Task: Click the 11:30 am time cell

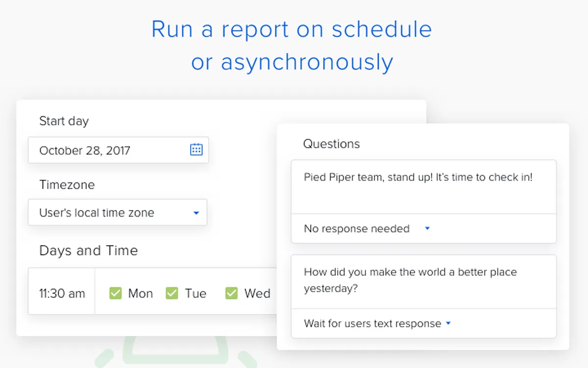Action: point(62,293)
